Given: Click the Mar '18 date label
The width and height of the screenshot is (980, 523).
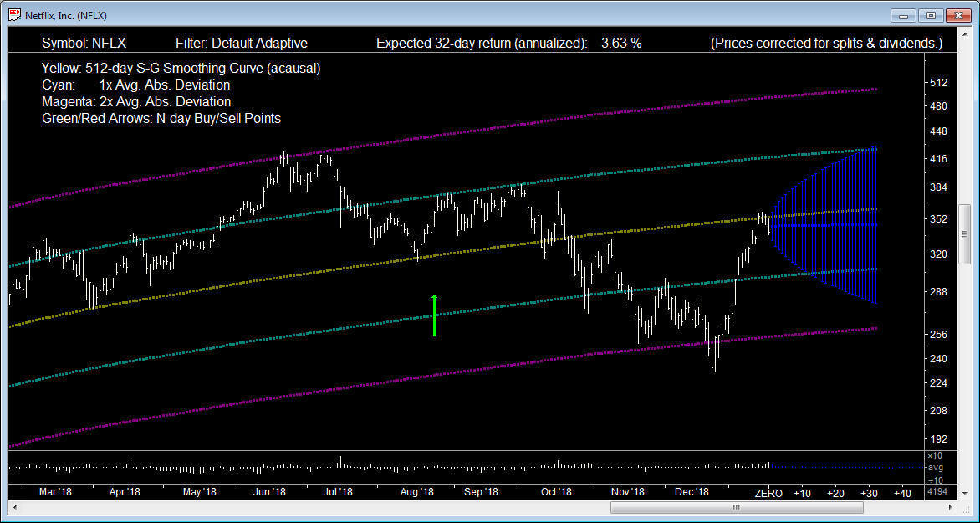Looking at the screenshot, I should point(56,492).
